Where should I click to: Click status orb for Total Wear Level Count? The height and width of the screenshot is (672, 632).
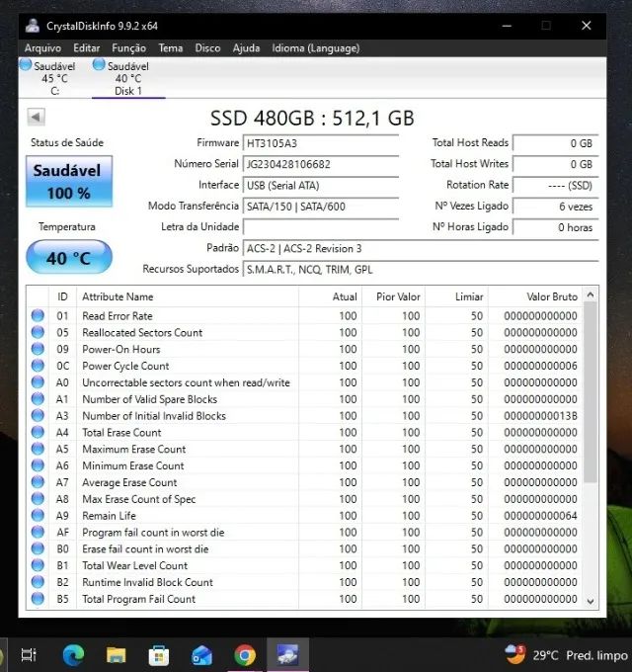(38, 565)
